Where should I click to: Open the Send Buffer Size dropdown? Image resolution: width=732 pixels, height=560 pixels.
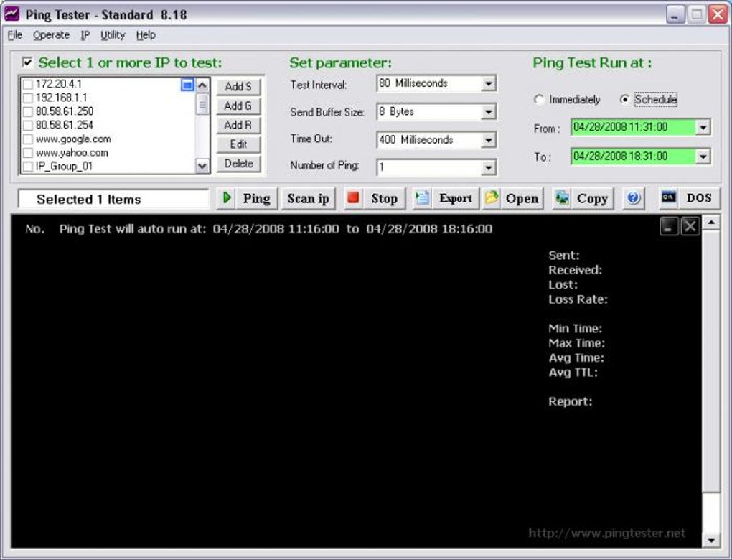[488, 112]
